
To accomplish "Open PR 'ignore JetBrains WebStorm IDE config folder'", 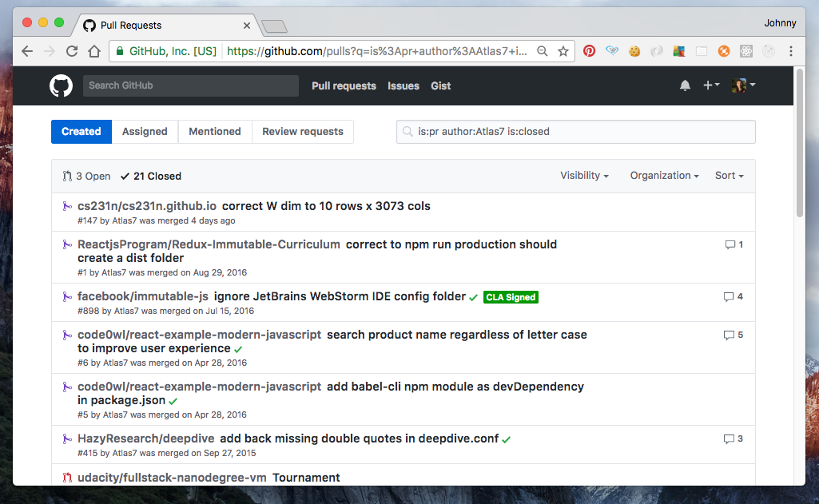I will [x=340, y=296].
